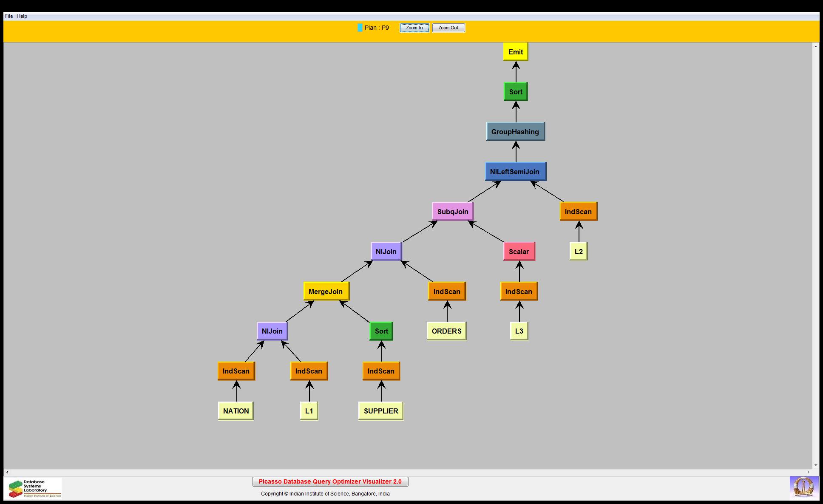Select the yellow Emit node
The width and height of the screenshot is (823, 504).
click(515, 52)
